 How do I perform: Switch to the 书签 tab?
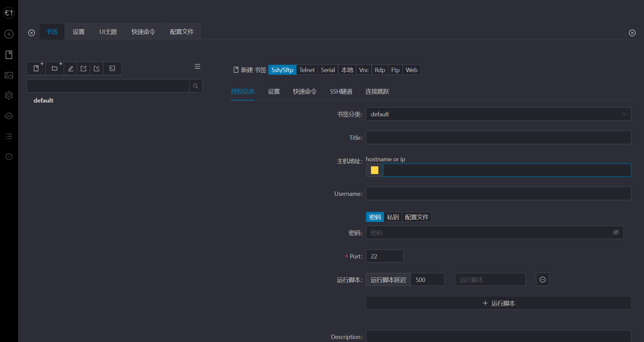point(52,32)
